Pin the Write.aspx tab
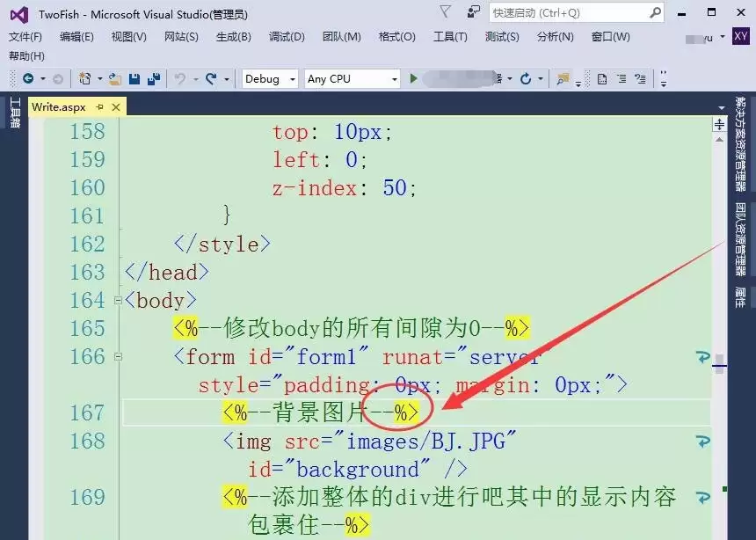 (x=99, y=106)
